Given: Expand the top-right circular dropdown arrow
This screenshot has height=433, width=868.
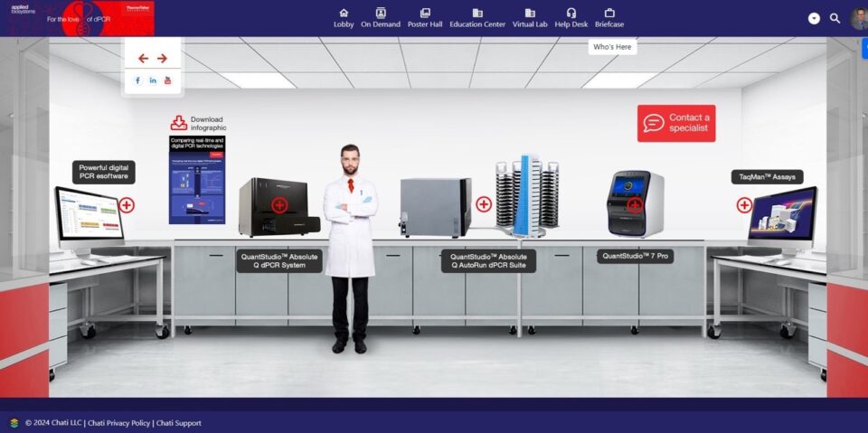Looking at the screenshot, I should pyautogui.click(x=814, y=18).
